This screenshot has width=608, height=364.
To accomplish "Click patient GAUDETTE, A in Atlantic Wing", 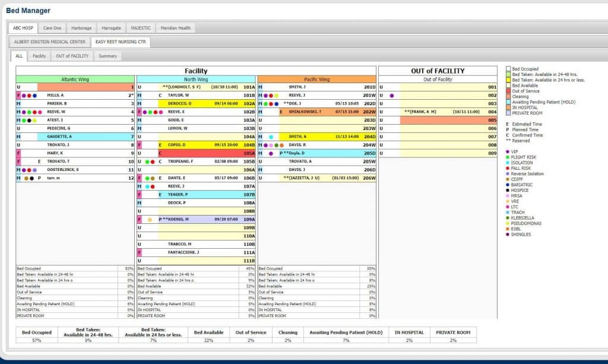I will (x=59, y=137).
